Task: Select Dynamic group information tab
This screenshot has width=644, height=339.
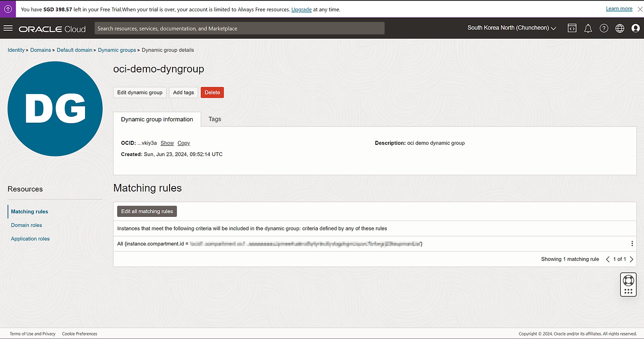Action: pyautogui.click(x=157, y=120)
